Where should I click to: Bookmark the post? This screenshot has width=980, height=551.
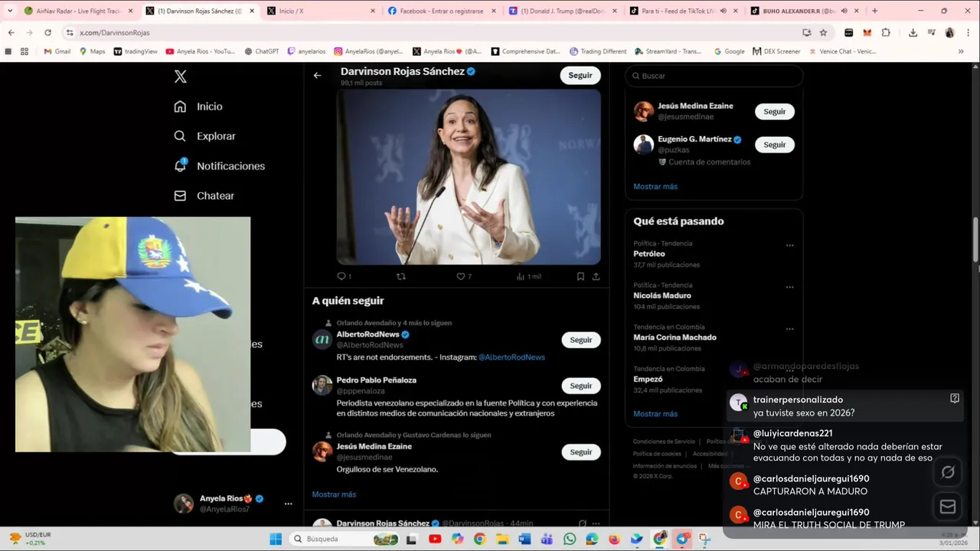point(580,276)
